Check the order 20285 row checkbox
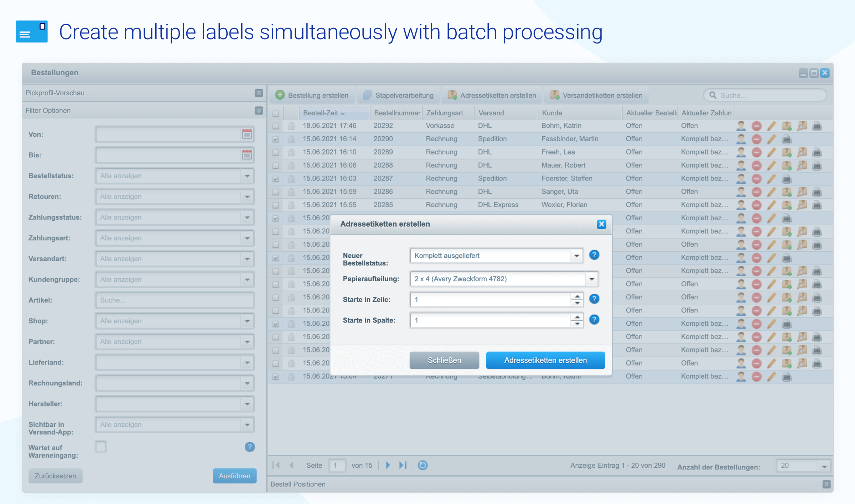855x504 pixels. 275,205
